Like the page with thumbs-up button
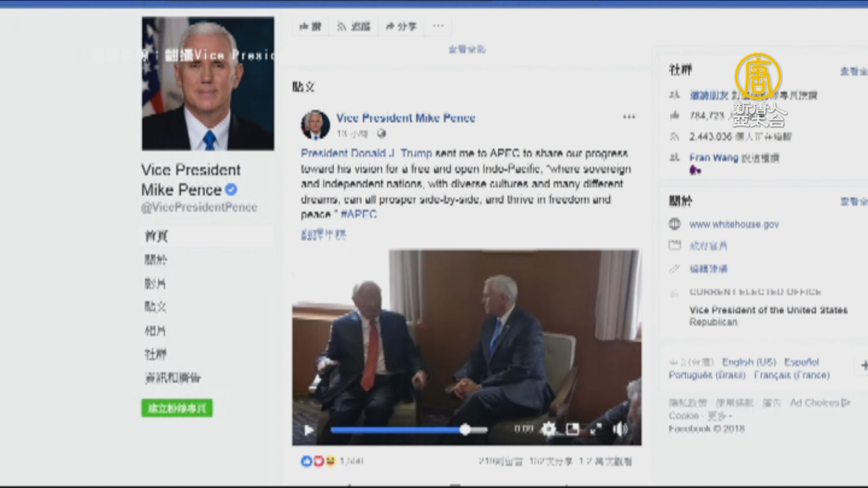868x488 pixels. [x=310, y=26]
